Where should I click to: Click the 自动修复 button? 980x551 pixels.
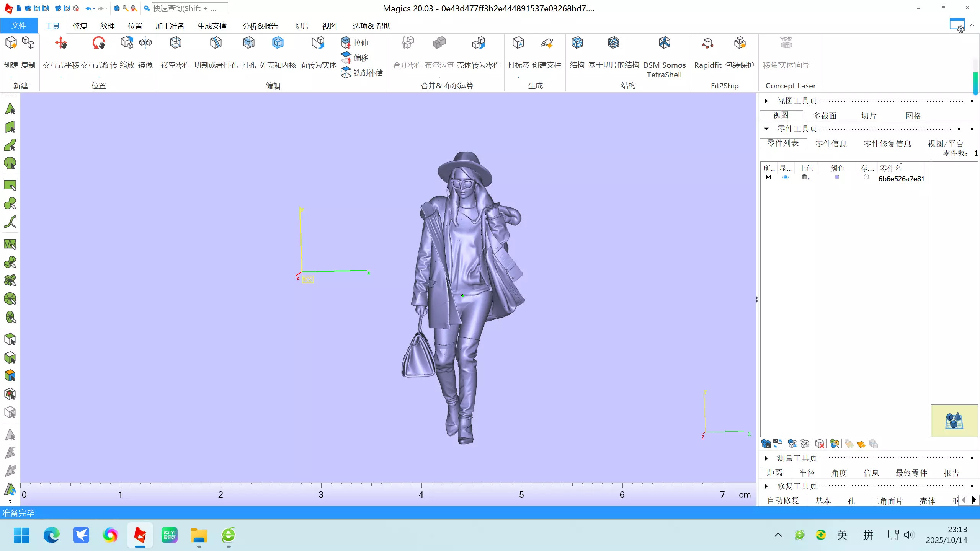(783, 500)
